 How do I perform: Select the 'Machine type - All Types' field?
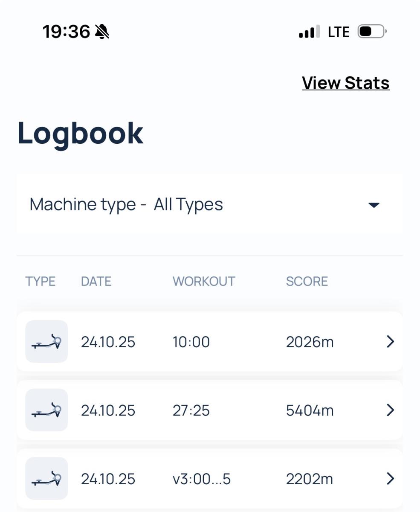click(126, 204)
